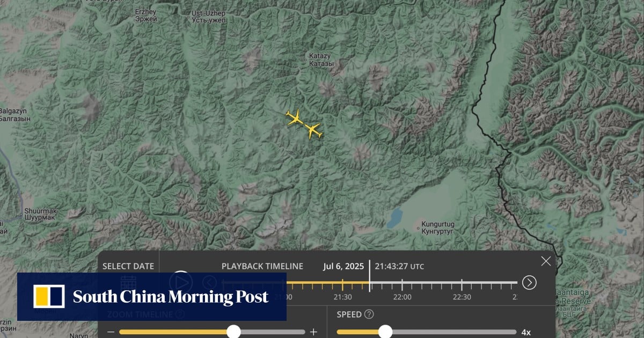Click the Katazy place label on map
This screenshot has height=338, width=644.
point(320,60)
